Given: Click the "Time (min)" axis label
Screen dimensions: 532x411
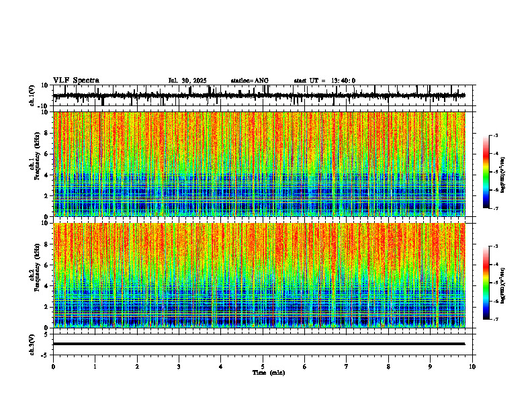Looking at the screenshot, I should point(269,373).
